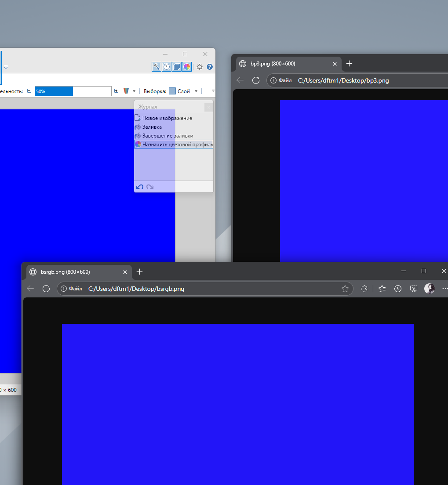
Task: Minimize the Paint.NET window
Action: 165,54
